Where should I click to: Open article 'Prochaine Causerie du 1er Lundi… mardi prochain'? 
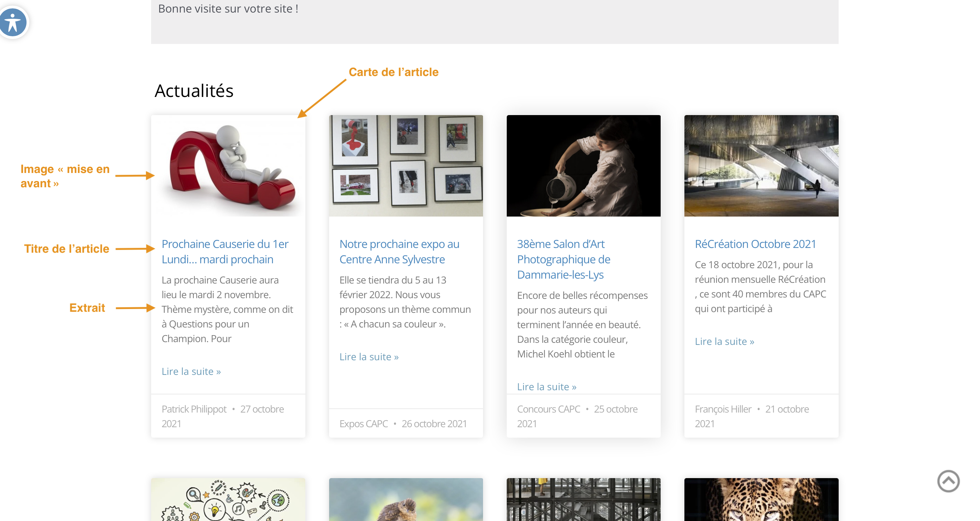click(225, 251)
